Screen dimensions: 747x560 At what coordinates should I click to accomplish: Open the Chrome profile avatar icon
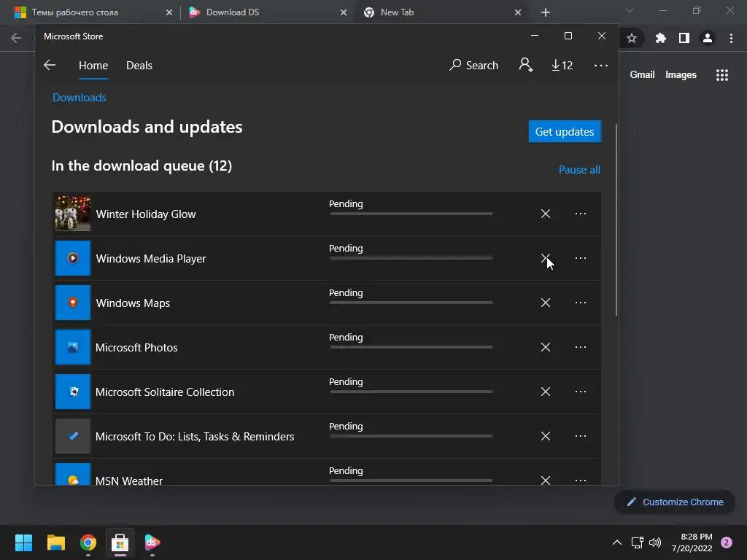(708, 38)
